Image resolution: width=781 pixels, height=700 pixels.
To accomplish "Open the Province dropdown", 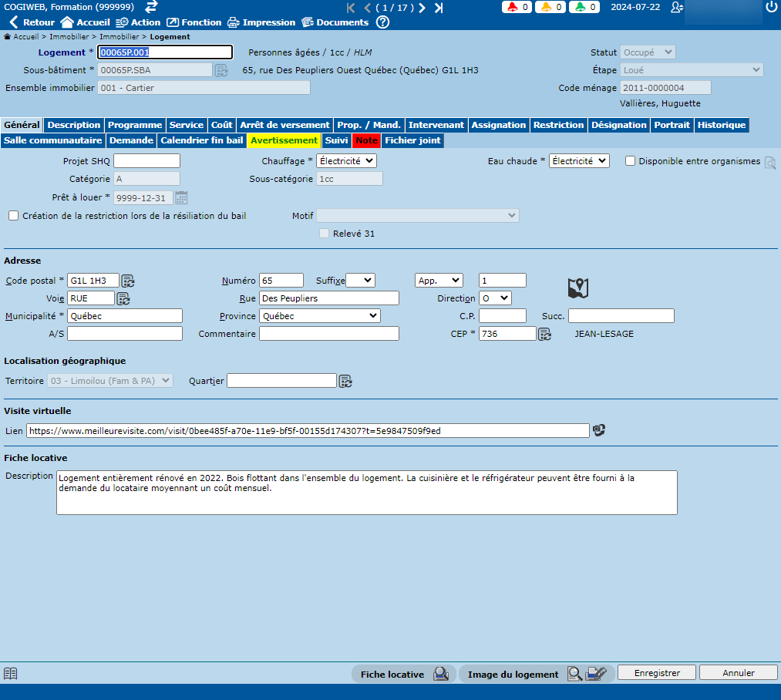I will (319, 316).
